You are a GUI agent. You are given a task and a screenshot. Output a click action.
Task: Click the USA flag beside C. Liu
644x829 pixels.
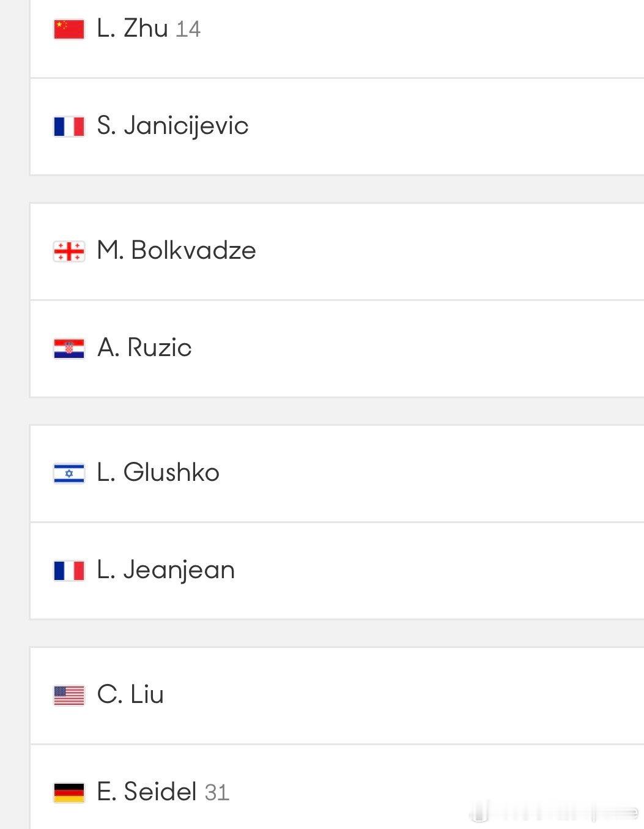pyautogui.click(x=68, y=695)
